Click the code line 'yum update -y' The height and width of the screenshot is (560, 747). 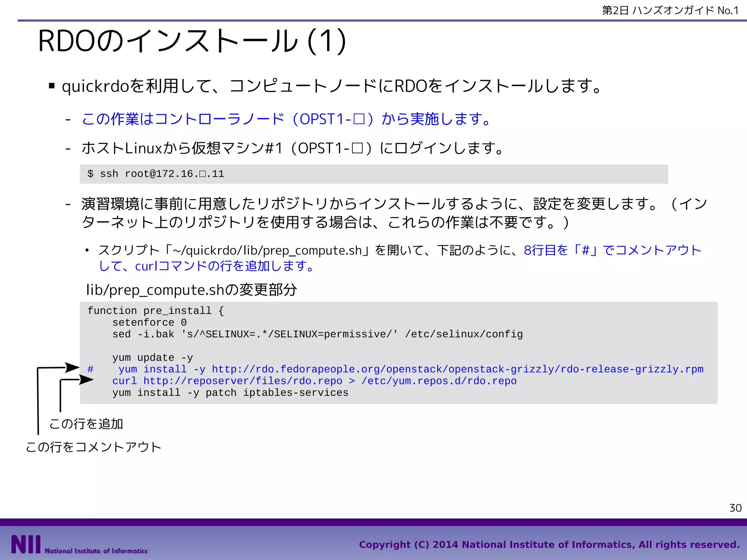pyautogui.click(x=152, y=357)
